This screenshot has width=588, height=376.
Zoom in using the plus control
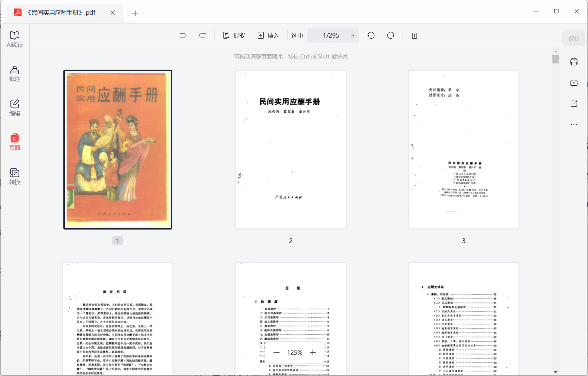pyautogui.click(x=313, y=352)
